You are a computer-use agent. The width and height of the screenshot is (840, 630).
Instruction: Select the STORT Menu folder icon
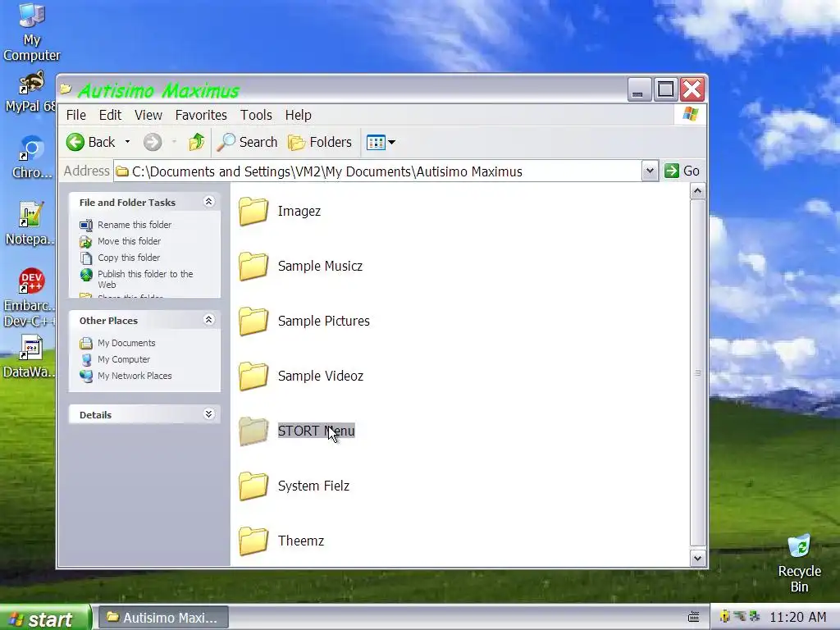point(253,431)
